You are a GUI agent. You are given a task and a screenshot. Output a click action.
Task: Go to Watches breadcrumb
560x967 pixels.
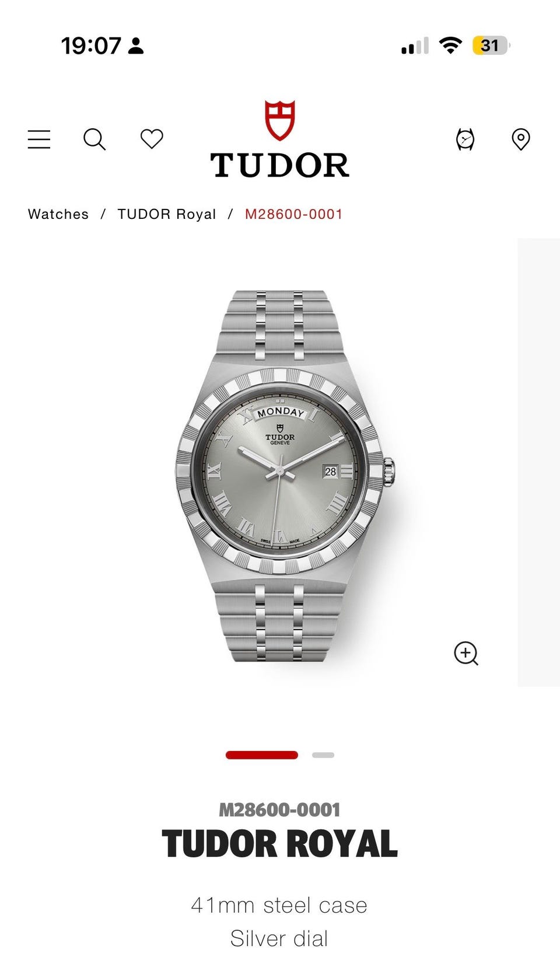pos(58,214)
